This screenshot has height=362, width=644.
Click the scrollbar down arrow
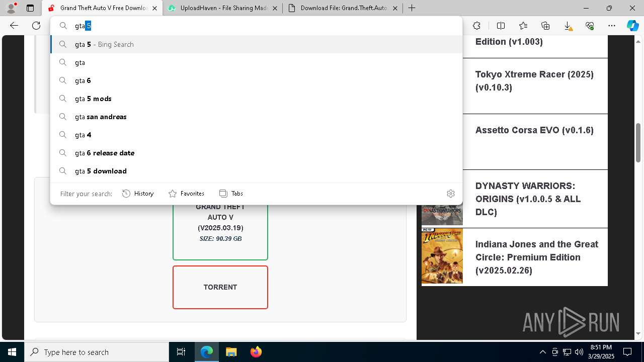pos(638,334)
